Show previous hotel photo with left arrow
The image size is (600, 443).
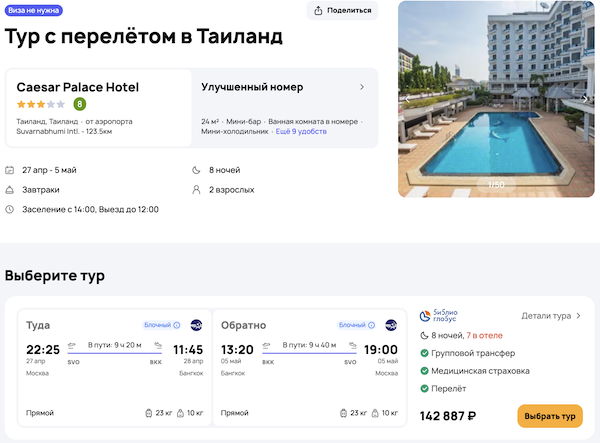(407, 99)
